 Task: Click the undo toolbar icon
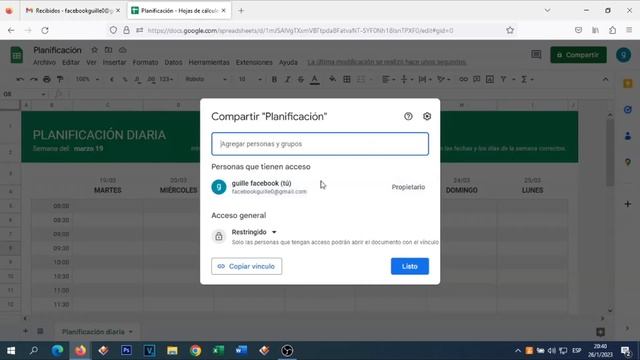point(20,79)
